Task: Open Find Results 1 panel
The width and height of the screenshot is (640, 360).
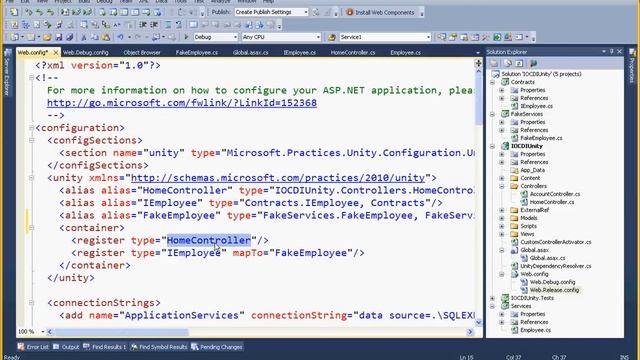Action: point(104,347)
